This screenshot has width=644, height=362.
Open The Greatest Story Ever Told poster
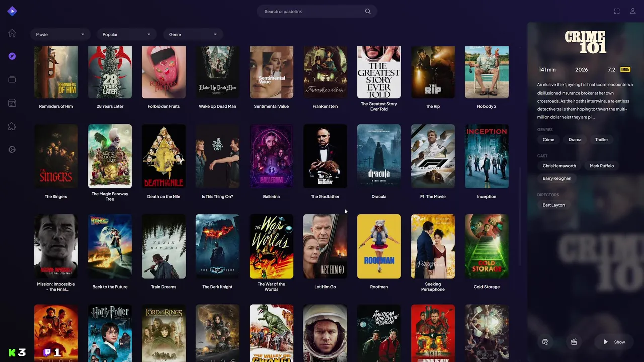click(x=379, y=72)
